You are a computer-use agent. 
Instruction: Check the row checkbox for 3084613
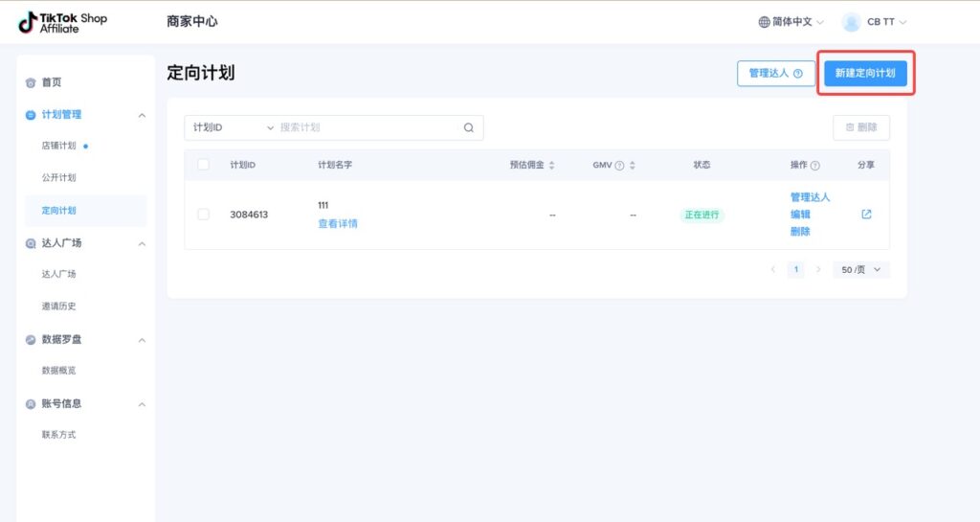(203, 215)
